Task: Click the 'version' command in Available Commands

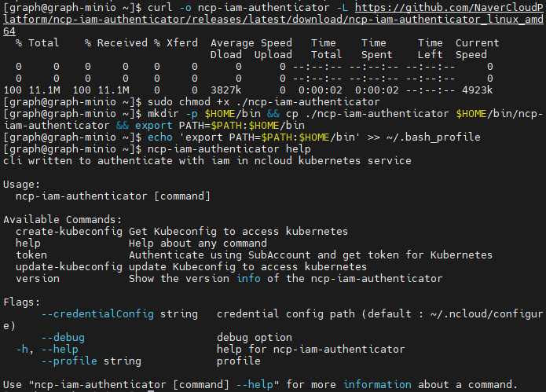Action: (x=38, y=279)
